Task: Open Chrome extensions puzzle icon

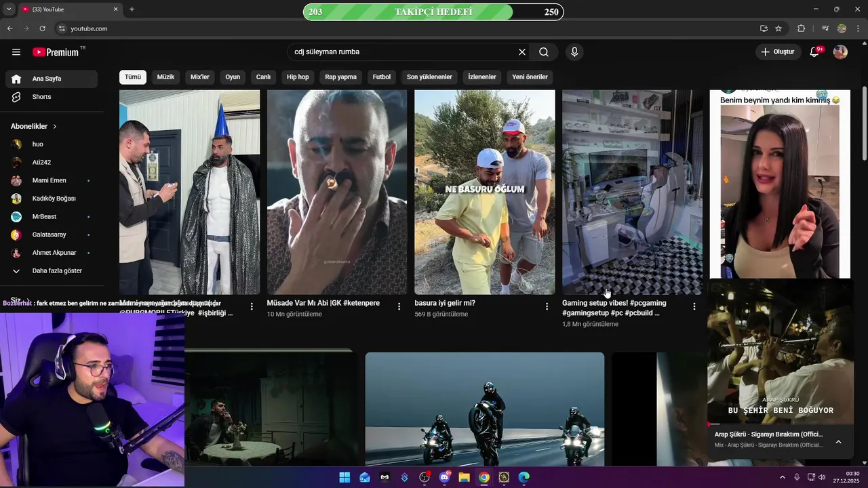Action: pos(801,28)
